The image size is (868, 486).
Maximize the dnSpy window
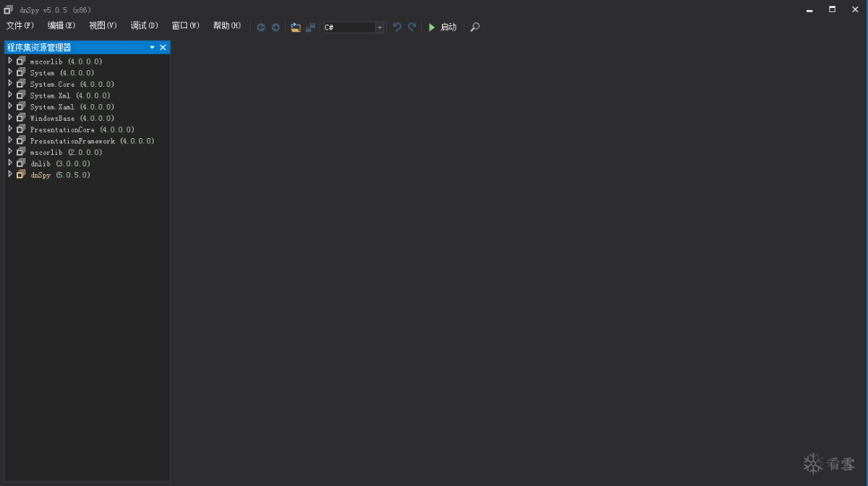click(x=833, y=9)
